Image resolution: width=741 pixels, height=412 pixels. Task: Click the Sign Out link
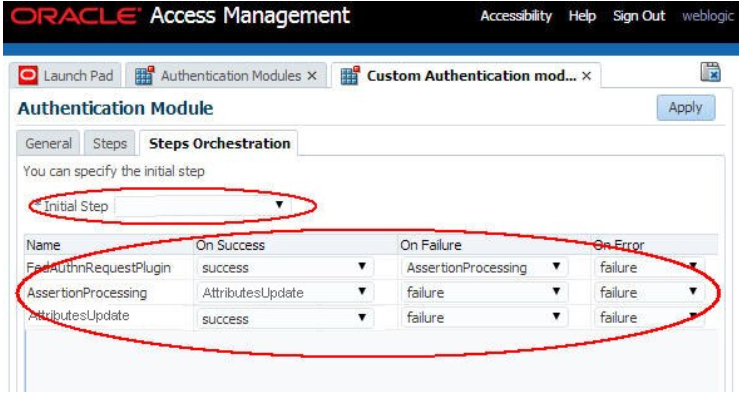[639, 17]
